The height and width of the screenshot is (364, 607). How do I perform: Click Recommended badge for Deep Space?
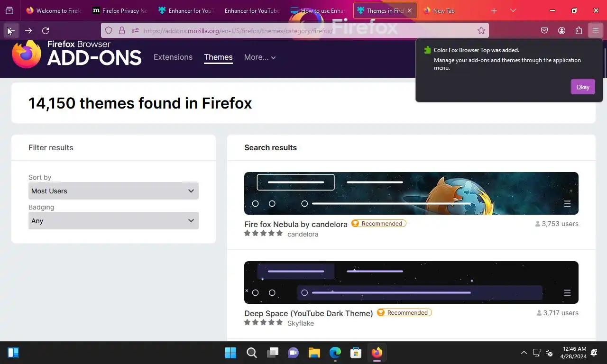pyautogui.click(x=404, y=312)
